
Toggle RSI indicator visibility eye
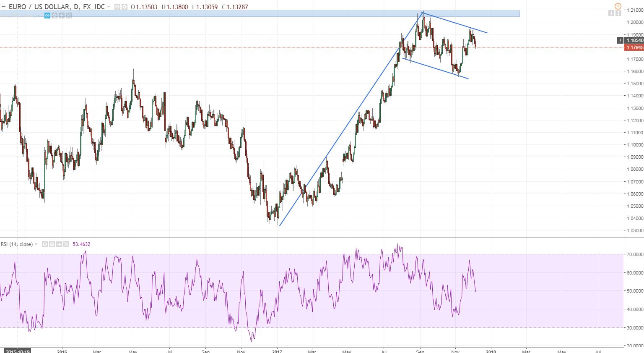45,244
